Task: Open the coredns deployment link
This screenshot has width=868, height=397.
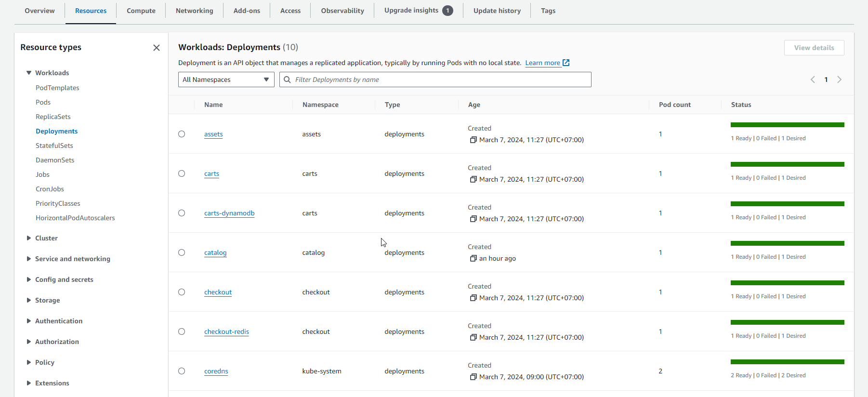Action: pyautogui.click(x=216, y=371)
